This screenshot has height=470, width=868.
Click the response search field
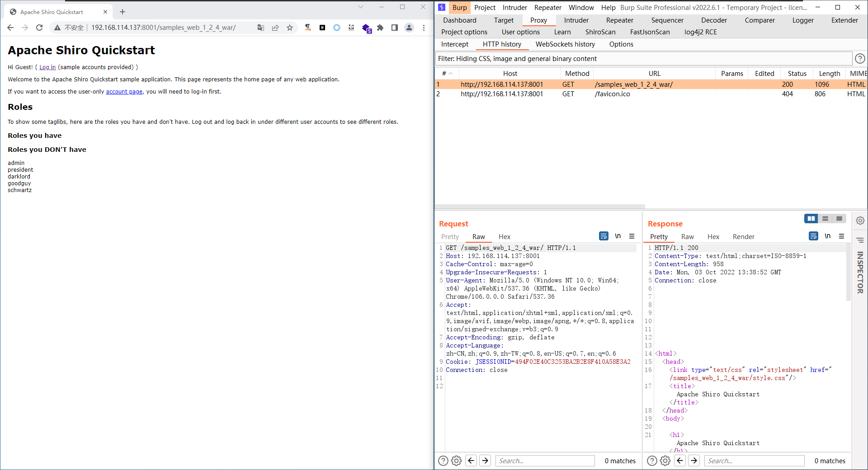click(754, 461)
